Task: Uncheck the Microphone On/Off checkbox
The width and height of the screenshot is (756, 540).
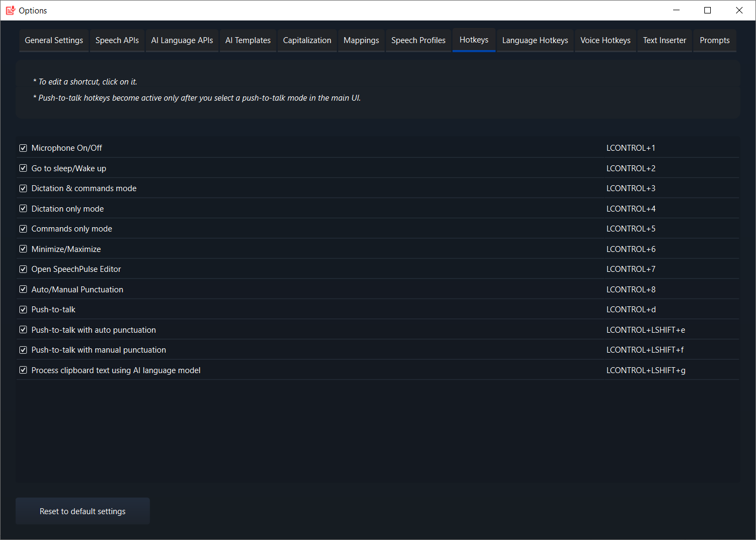Action: (x=23, y=148)
